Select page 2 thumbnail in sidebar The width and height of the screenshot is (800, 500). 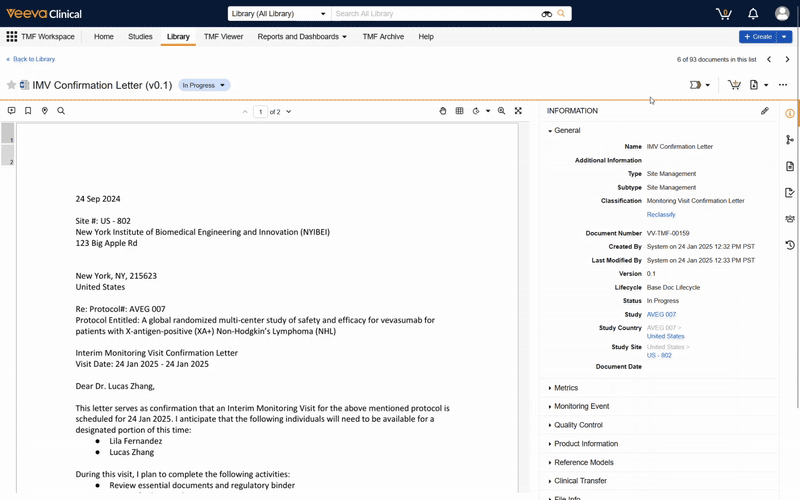(x=8, y=155)
